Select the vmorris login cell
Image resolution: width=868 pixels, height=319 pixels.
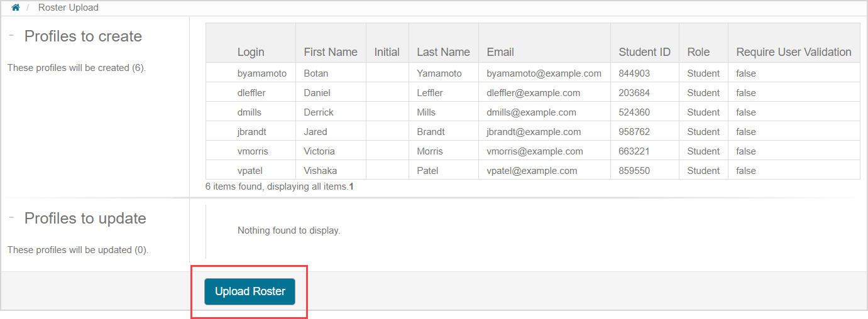255,151
